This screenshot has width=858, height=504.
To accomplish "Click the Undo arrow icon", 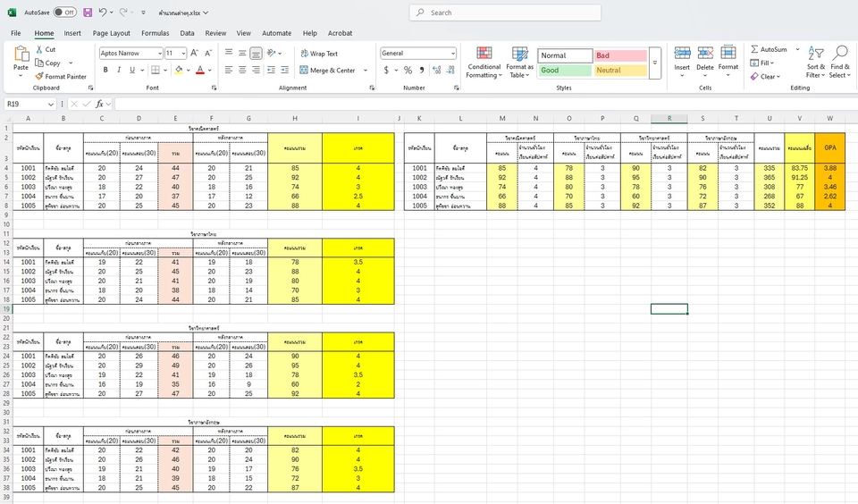I will 102,12.
